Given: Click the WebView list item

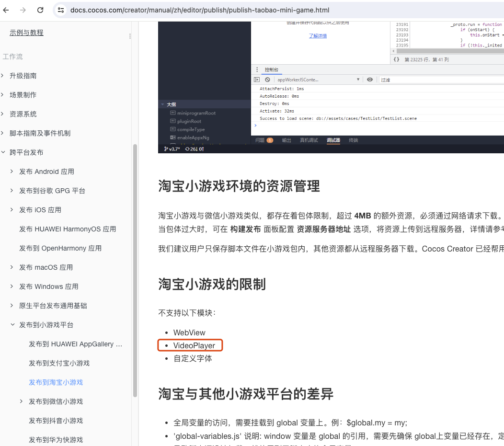Looking at the screenshot, I should pos(189,332).
